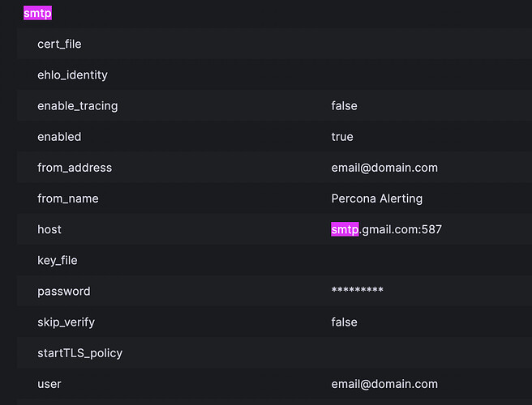Click the from_name setting label
This screenshot has height=405, width=532.
pos(68,198)
